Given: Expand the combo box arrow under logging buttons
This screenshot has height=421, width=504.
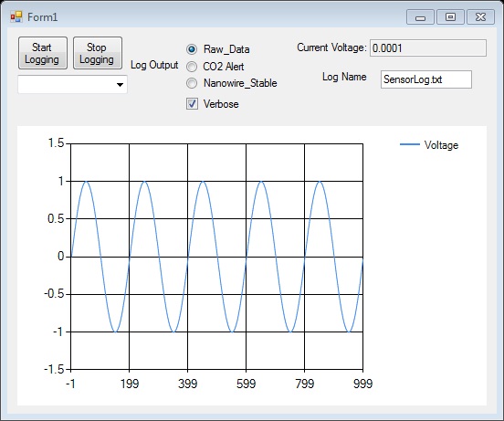Looking at the screenshot, I should click(x=120, y=85).
